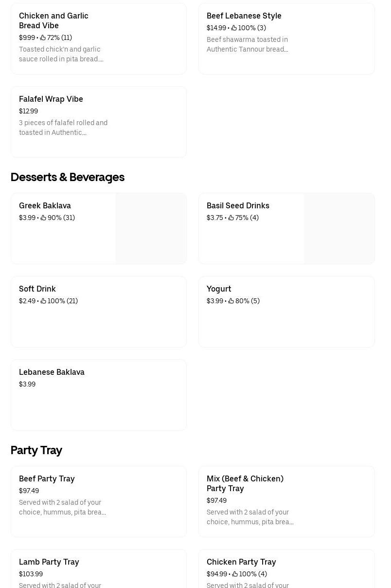The width and height of the screenshot is (391, 588).
Task: Click the thumbs-up icon next to Basil Seed Drinks
Action: click(231, 218)
